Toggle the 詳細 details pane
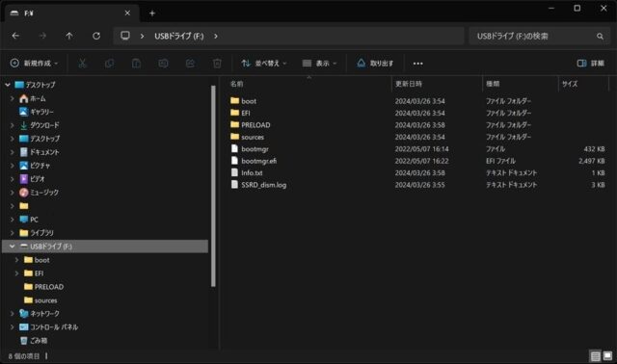 591,64
